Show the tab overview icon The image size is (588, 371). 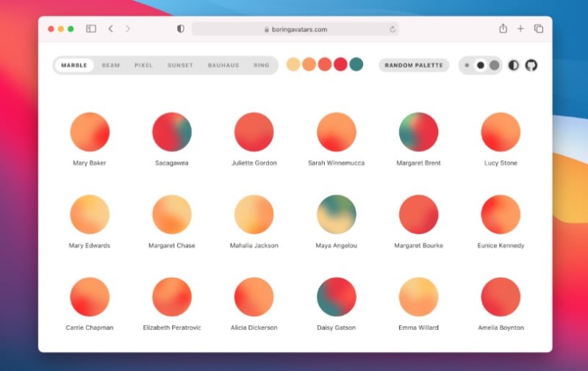(539, 29)
